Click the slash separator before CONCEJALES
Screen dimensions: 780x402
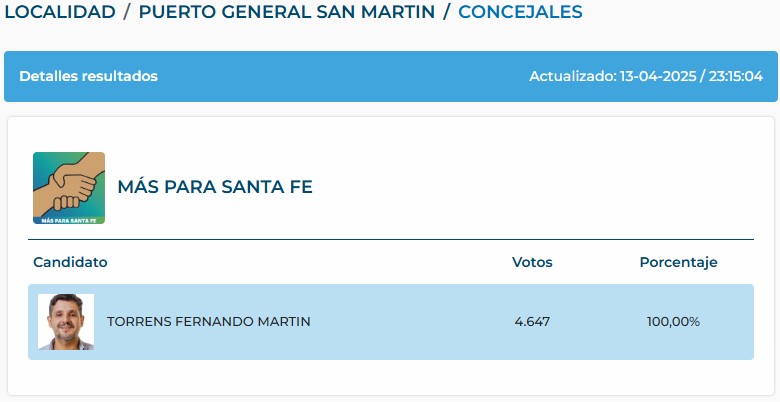tap(446, 11)
